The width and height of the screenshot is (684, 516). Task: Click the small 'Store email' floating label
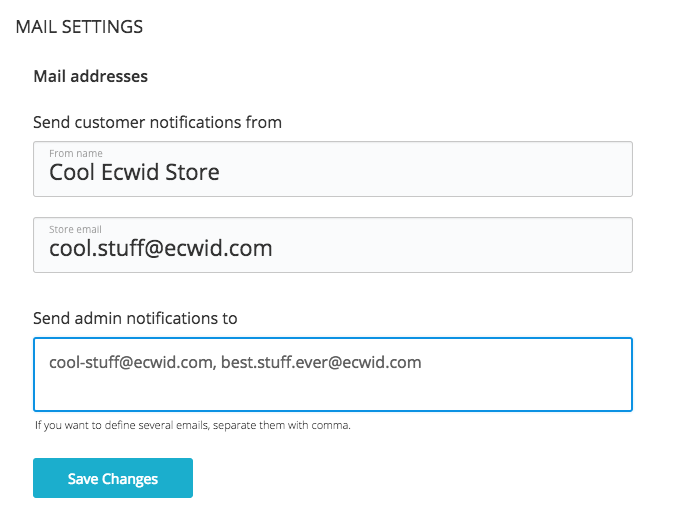75,229
